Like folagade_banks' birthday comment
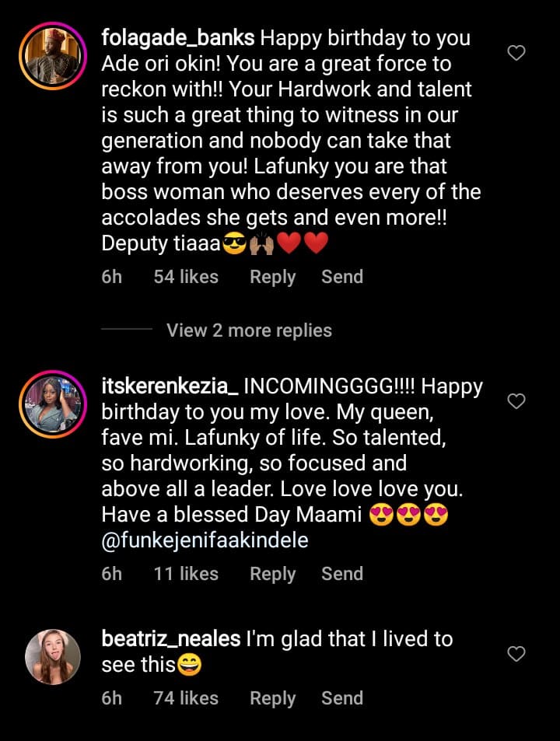This screenshot has height=741, width=560. pos(516,53)
